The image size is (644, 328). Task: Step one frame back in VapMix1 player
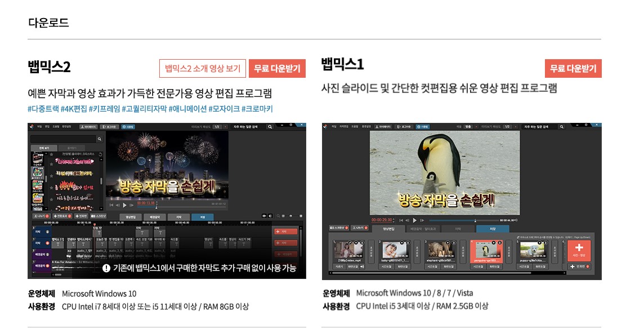(407, 220)
